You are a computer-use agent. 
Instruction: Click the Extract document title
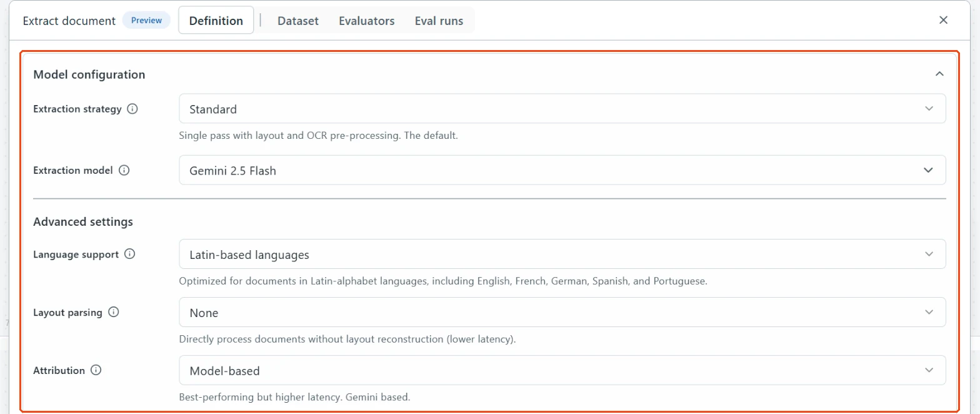point(69,21)
